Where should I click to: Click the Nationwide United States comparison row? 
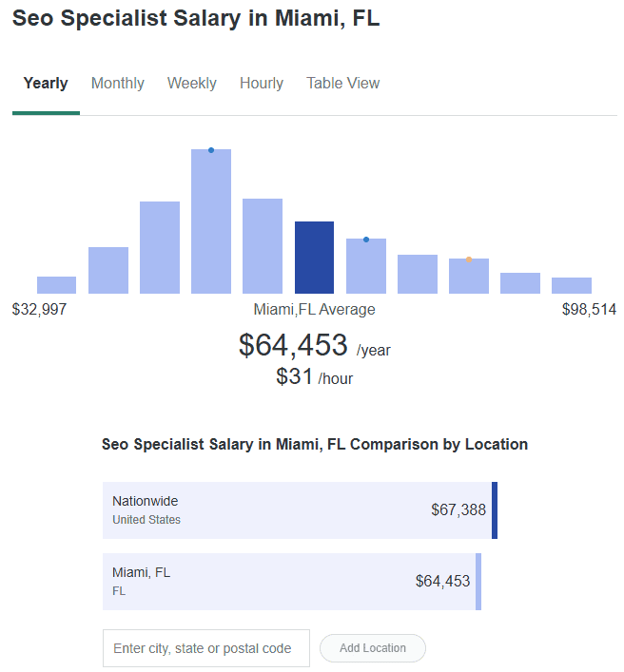point(297,510)
